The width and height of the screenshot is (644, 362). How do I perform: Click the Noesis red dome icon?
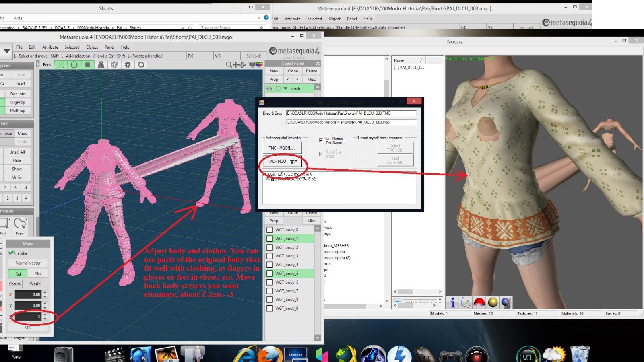pyautogui.click(x=479, y=302)
